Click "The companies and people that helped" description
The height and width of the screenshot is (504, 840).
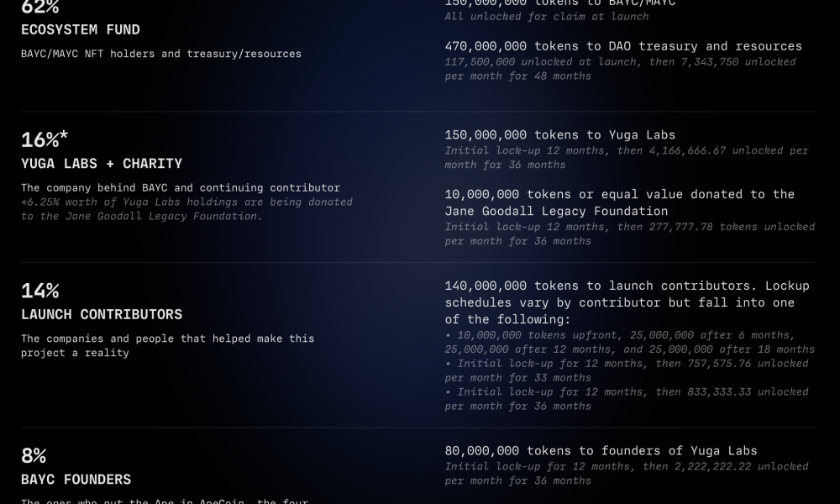pyautogui.click(x=168, y=346)
